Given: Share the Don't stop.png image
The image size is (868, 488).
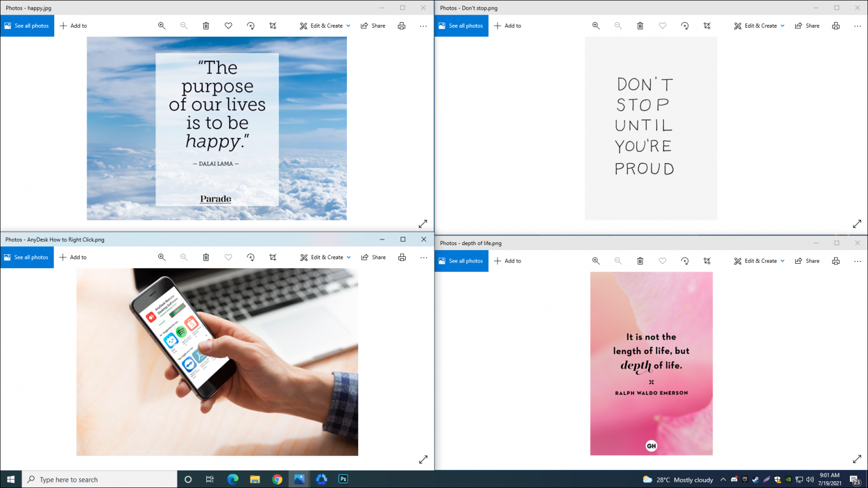Looking at the screenshot, I should pyautogui.click(x=807, y=25).
